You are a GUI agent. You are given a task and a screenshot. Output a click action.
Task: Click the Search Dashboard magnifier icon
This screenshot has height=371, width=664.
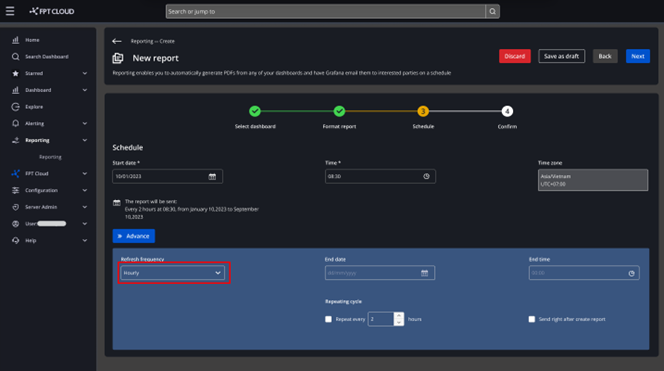(x=16, y=57)
